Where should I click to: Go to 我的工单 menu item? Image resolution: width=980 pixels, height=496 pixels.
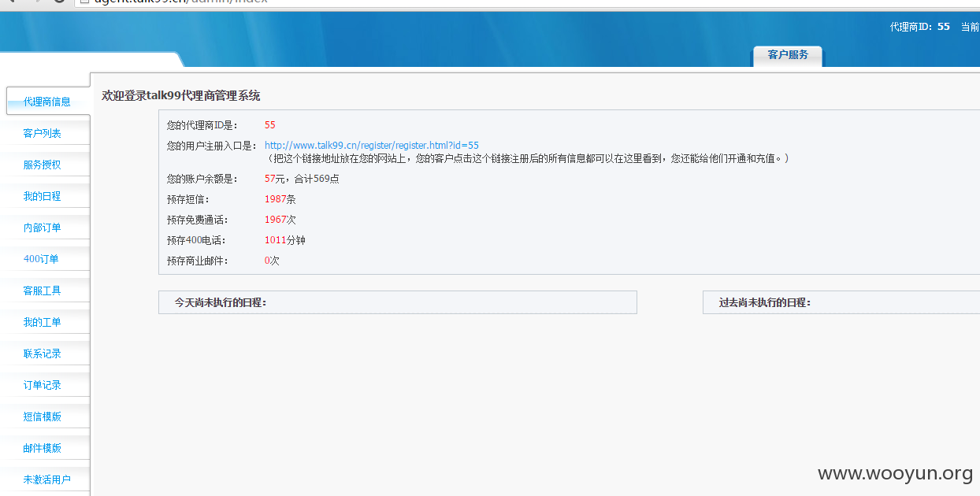click(43, 322)
